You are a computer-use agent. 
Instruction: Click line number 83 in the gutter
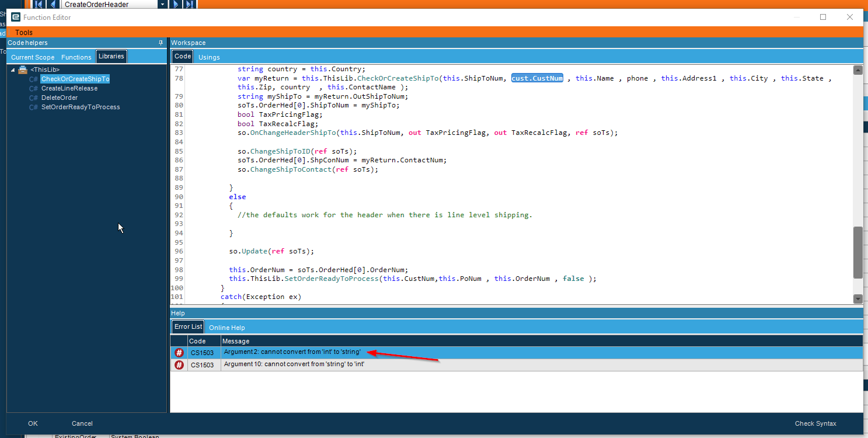click(x=179, y=133)
